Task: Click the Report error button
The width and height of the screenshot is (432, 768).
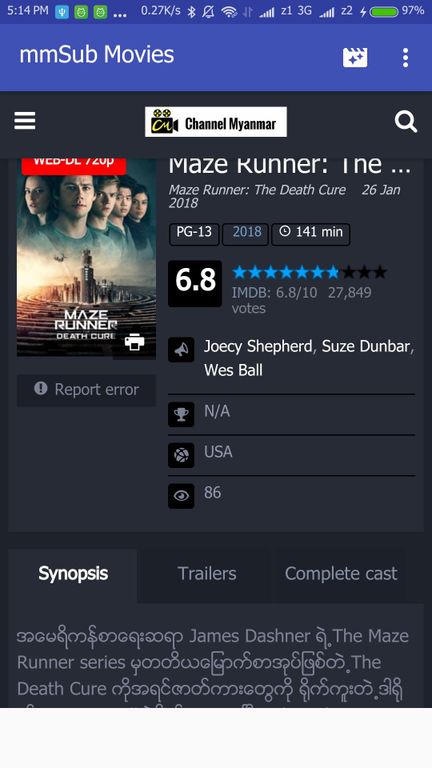Action: pos(87,390)
